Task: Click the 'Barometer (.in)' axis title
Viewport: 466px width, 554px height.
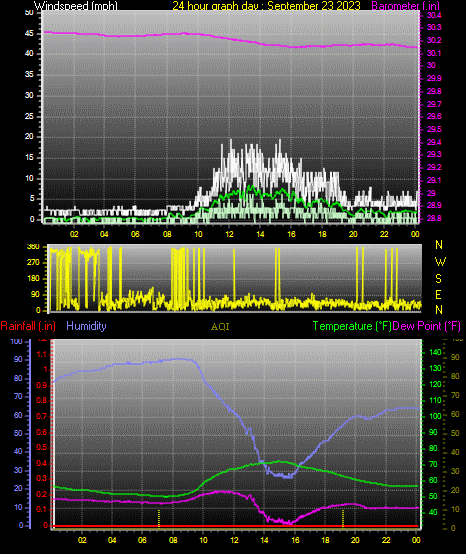Action: pos(406,6)
